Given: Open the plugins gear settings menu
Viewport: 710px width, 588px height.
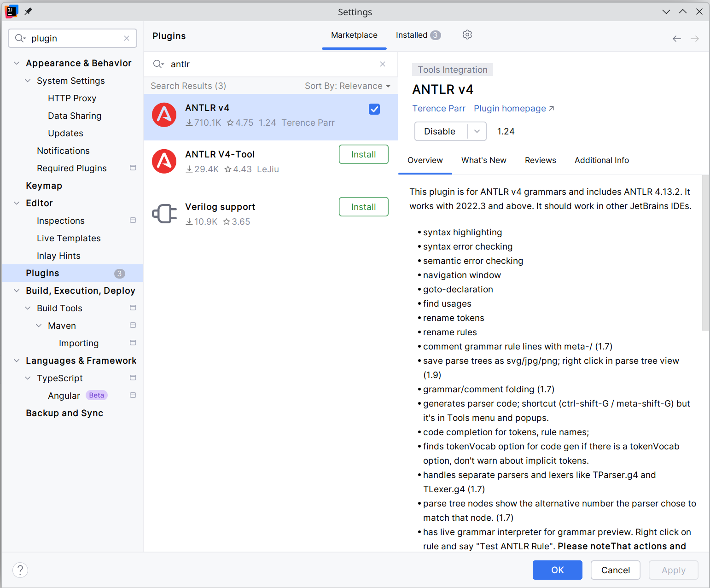Looking at the screenshot, I should [467, 35].
